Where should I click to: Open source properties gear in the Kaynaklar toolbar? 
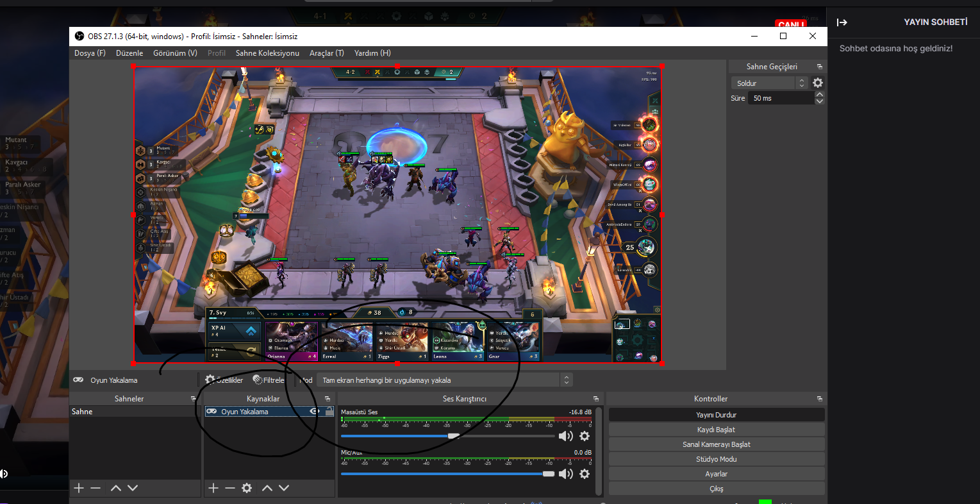point(247,488)
